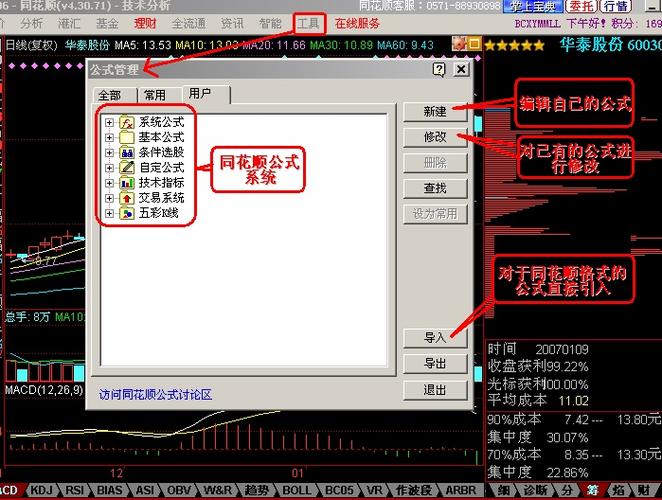Select the 系统公式 tree label
Viewport: 662px width, 500px height.
[161, 122]
